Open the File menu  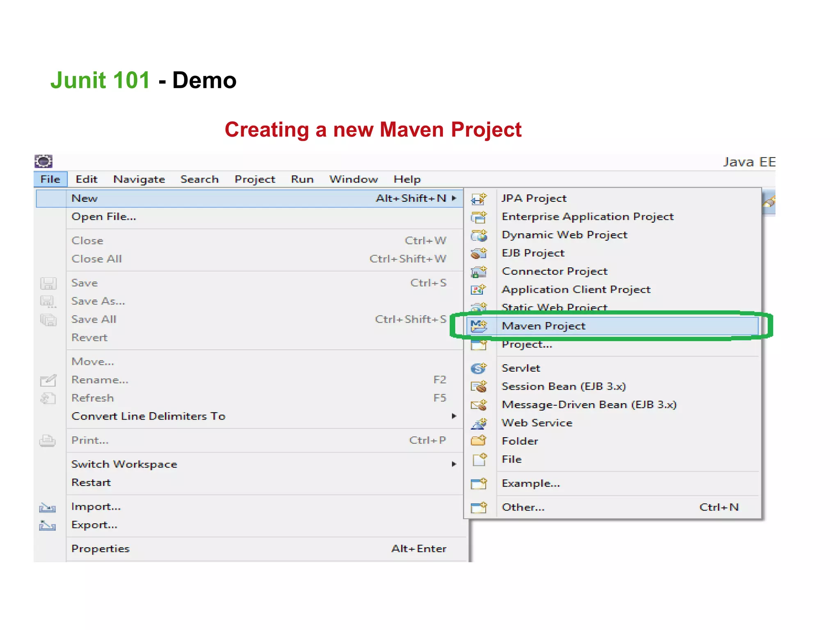point(50,179)
